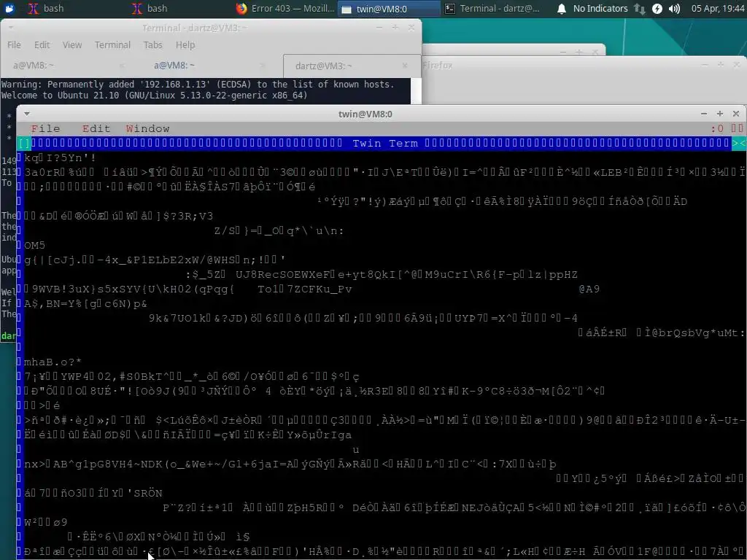Click the 'Z/S' garbled line in Twin Term
This screenshot has width=747, height=560.
coord(279,231)
